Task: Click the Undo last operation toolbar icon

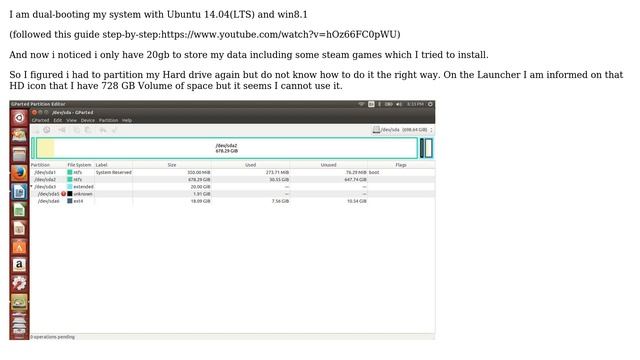Action: 103,130
